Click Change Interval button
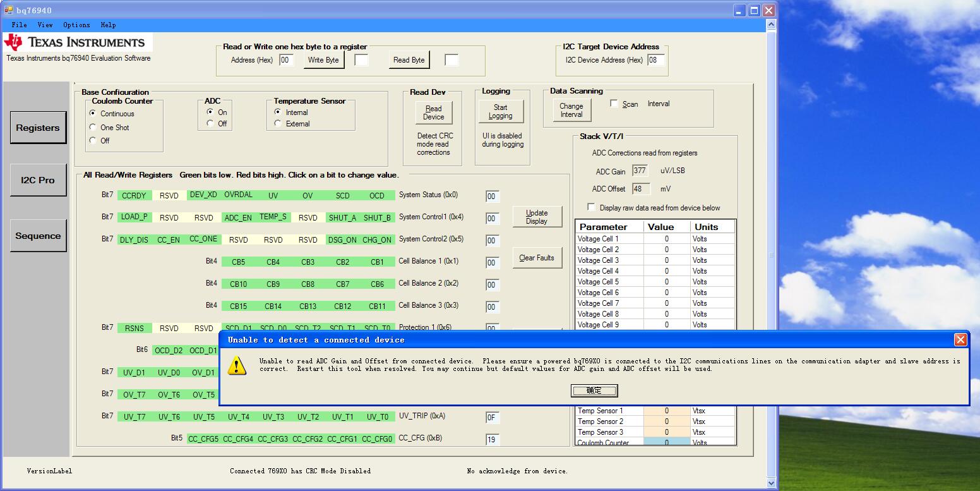This screenshot has height=491, width=980. pyautogui.click(x=571, y=111)
